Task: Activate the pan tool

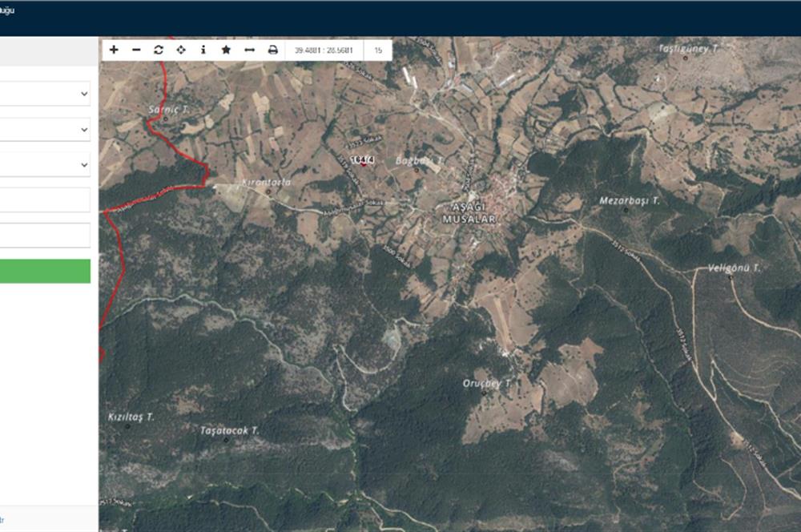Action: pyautogui.click(x=180, y=50)
